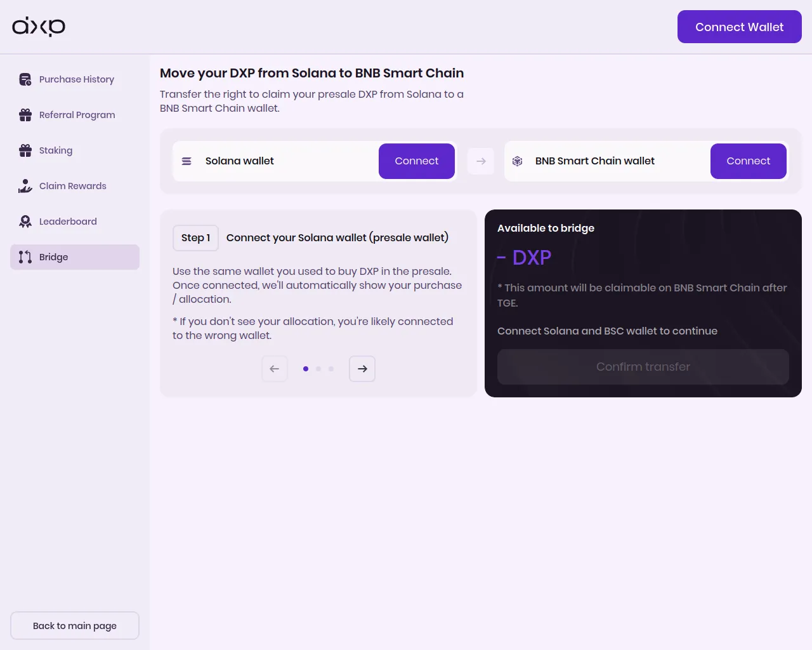Click the BNB Smart Chain logo icon
Screen dimensions: 812x650
tap(518, 161)
